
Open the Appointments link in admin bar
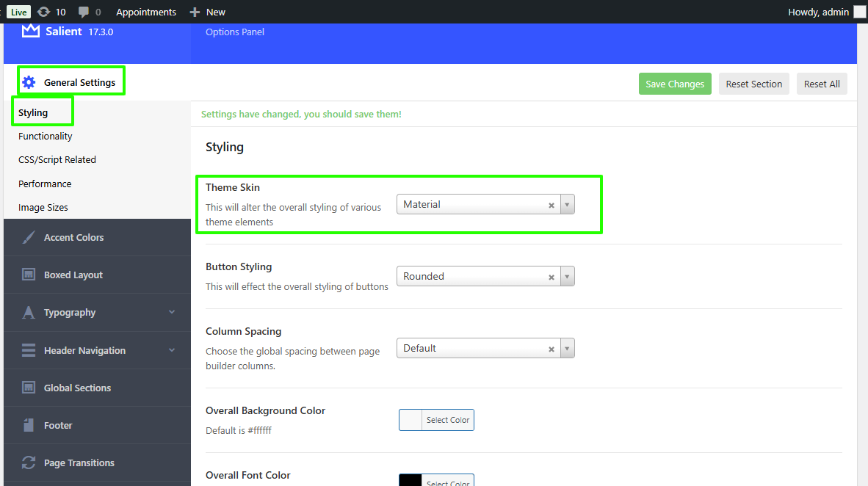coord(146,12)
